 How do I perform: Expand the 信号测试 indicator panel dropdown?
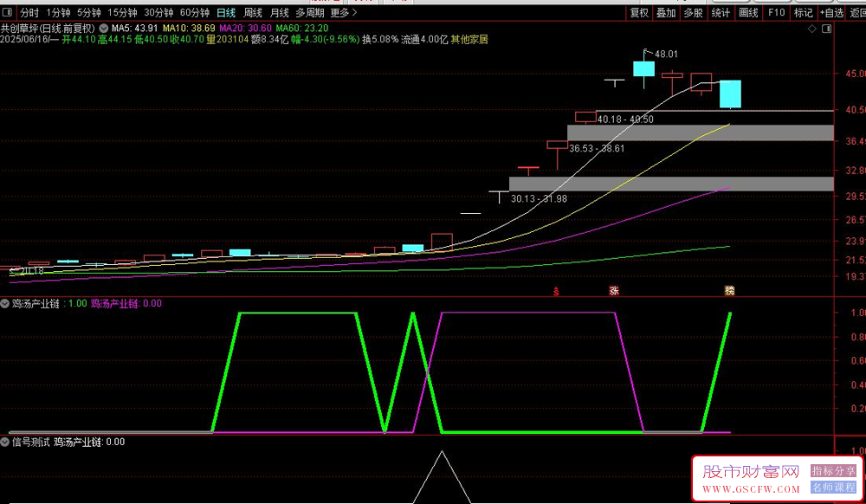tap(5, 443)
